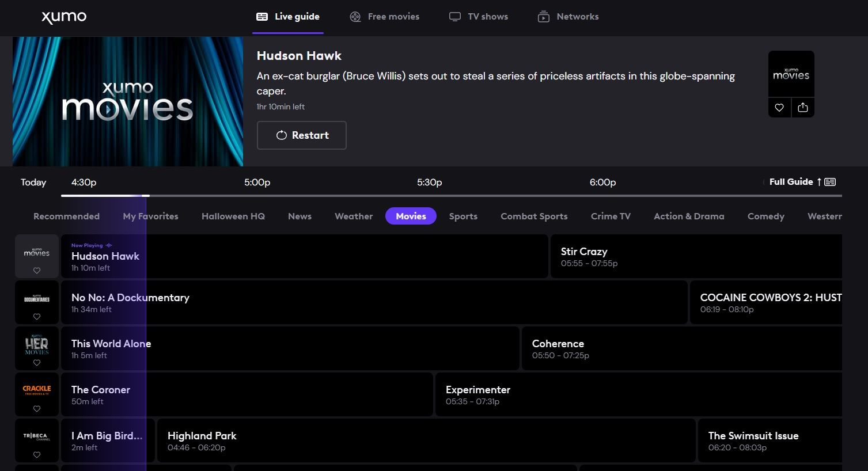Click the 6:00p time marker
Image resolution: width=868 pixels, height=471 pixels.
602,182
